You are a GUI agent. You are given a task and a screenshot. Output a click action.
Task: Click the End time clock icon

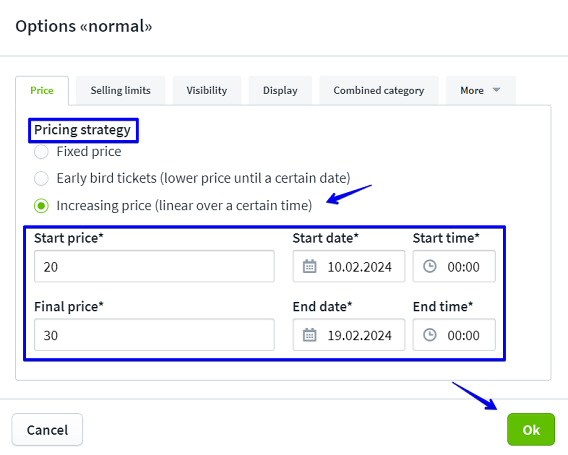pos(430,335)
